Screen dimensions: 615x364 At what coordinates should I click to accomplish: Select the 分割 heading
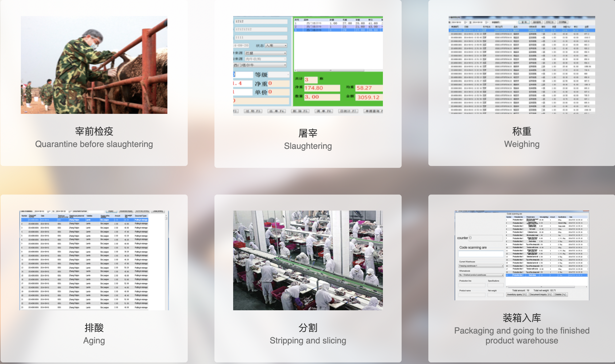[308, 328]
